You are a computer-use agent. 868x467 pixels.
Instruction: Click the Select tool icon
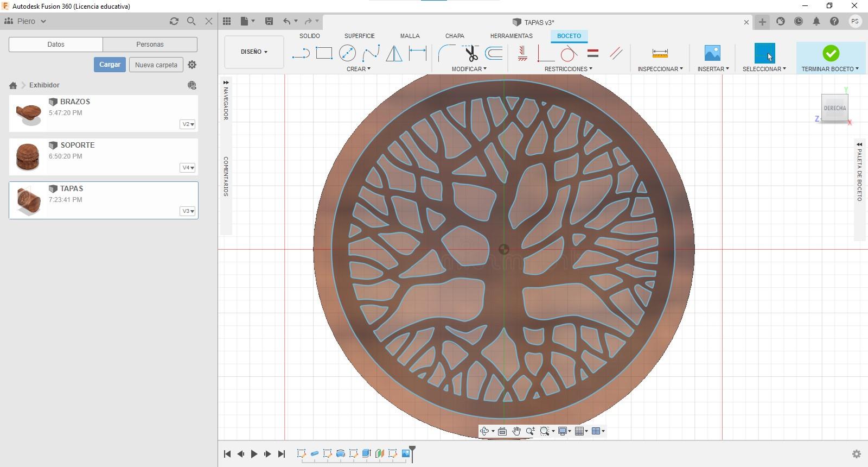coord(765,53)
